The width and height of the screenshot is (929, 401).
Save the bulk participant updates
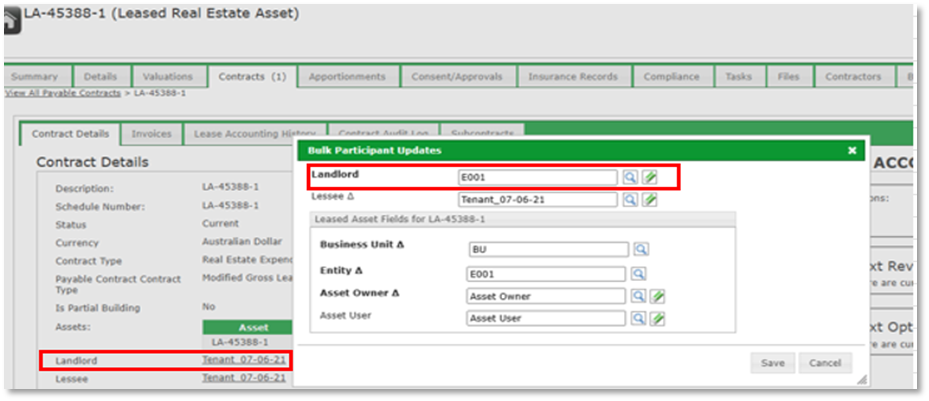(x=773, y=363)
